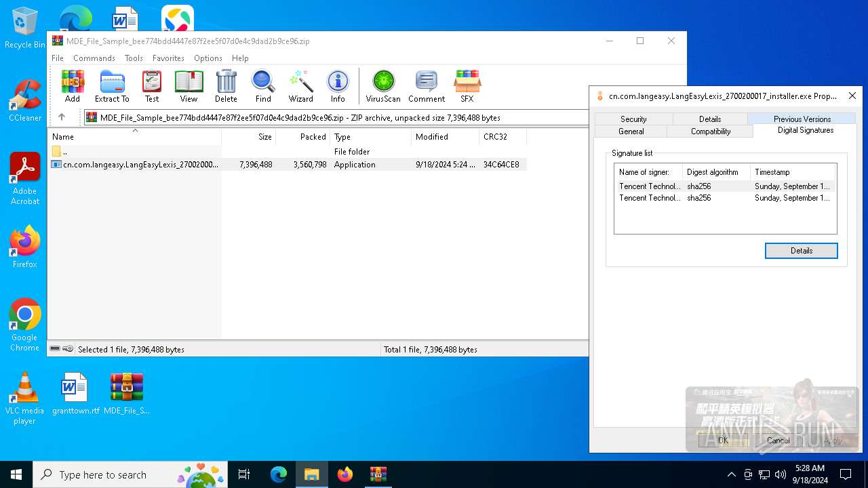Open Google Chrome desktop shortcut

tap(25, 325)
